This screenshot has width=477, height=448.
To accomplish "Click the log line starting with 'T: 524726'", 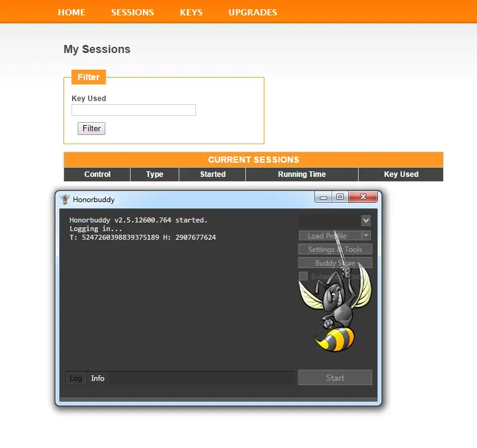I will pos(143,237).
